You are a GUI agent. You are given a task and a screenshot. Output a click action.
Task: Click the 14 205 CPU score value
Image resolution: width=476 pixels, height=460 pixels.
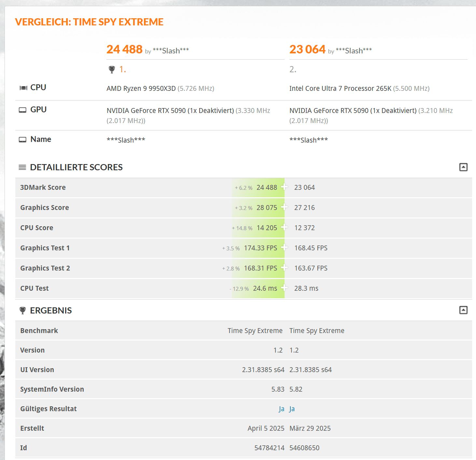click(x=267, y=228)
